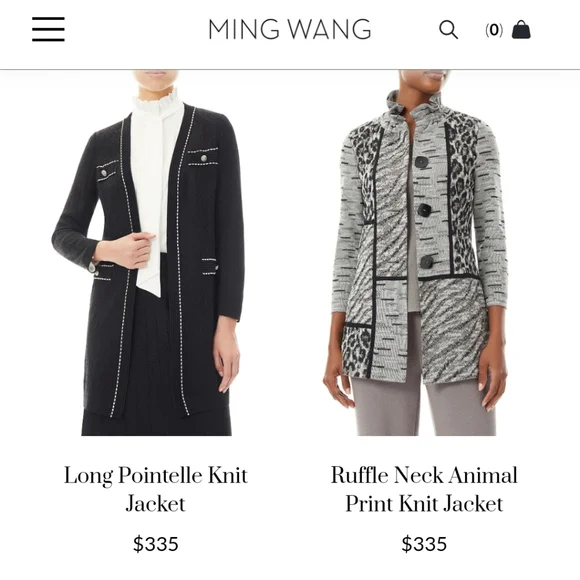Open the Ruffle Neck Animal Print photo
The height and width of the screenshot is (580, 580).
point(419,253)
